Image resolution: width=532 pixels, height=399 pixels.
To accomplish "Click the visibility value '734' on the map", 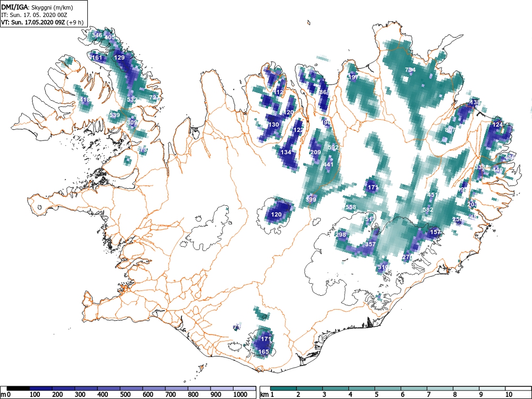I will click(x=410, y=70).
